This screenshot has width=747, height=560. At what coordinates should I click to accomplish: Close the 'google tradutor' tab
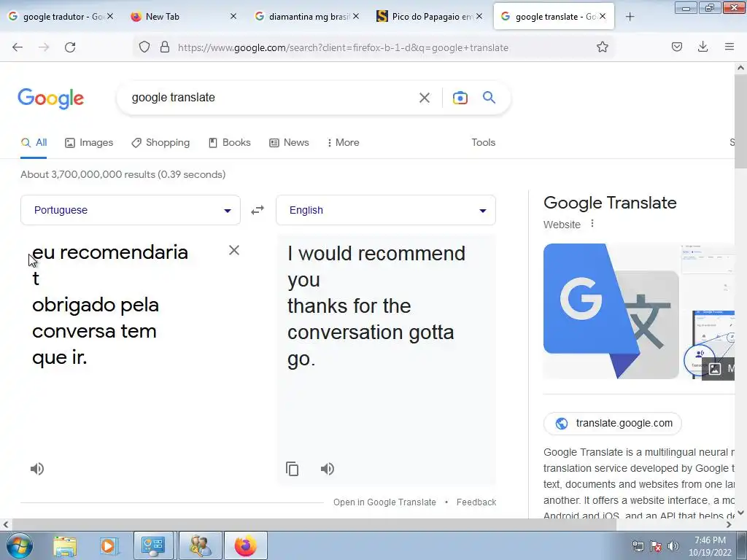(x=110, y=16)
